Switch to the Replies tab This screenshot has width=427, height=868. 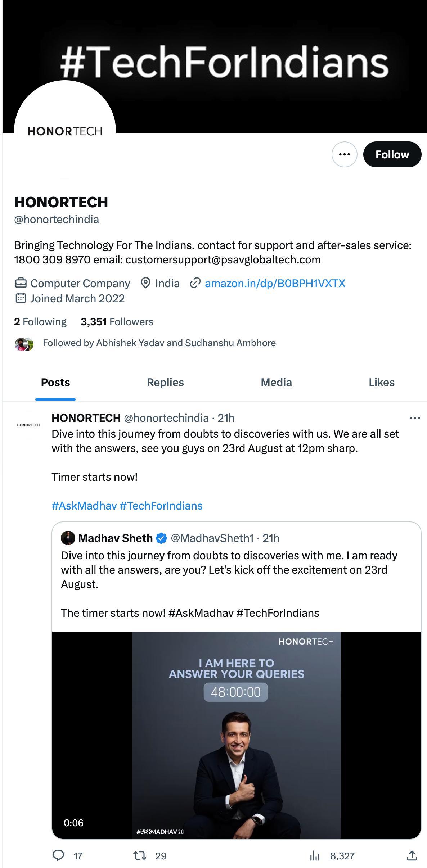(x=165, y=382)
